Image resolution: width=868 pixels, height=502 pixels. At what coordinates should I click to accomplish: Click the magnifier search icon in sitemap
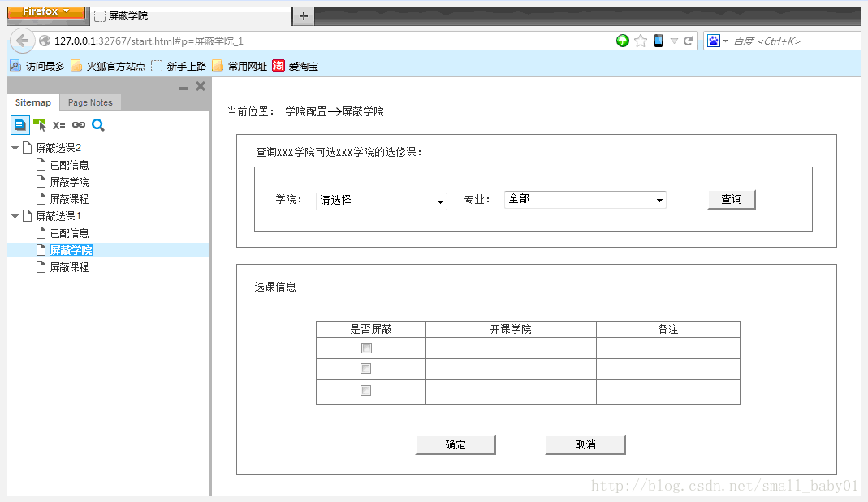98,124
